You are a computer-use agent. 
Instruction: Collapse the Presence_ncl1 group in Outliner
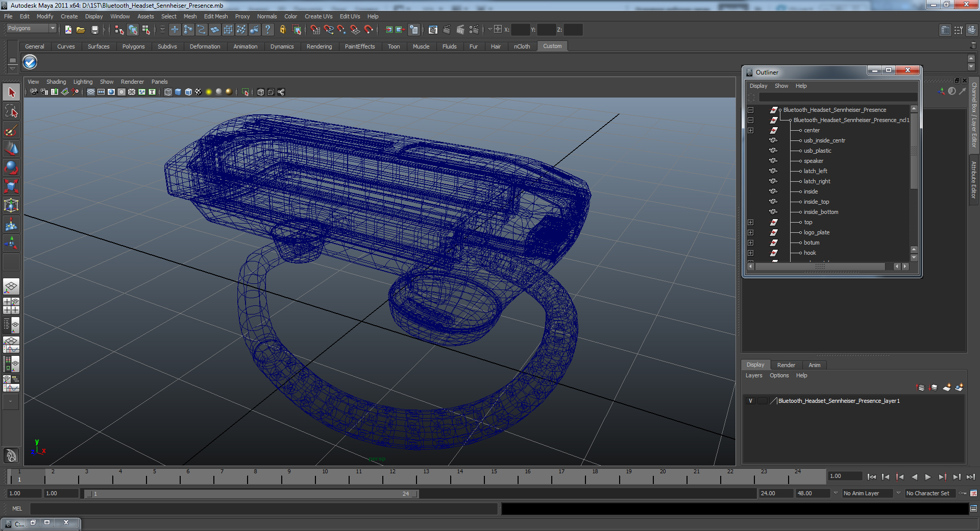pos(750,120)
